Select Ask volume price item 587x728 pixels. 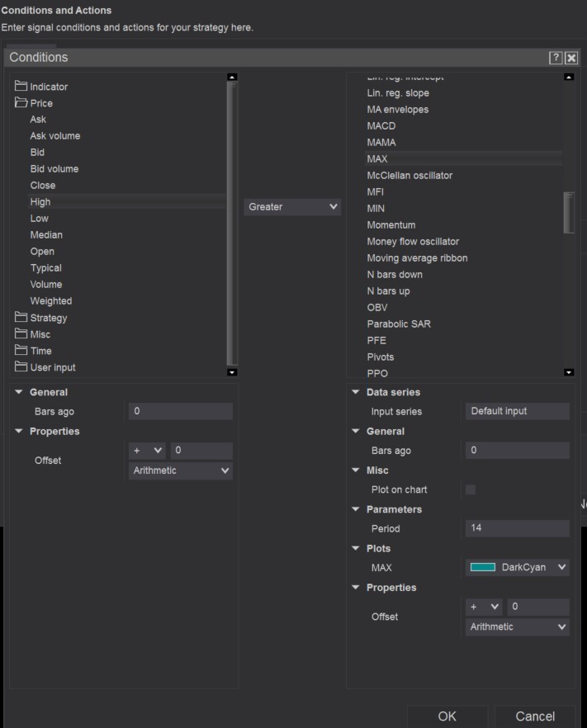pos(54,135)
